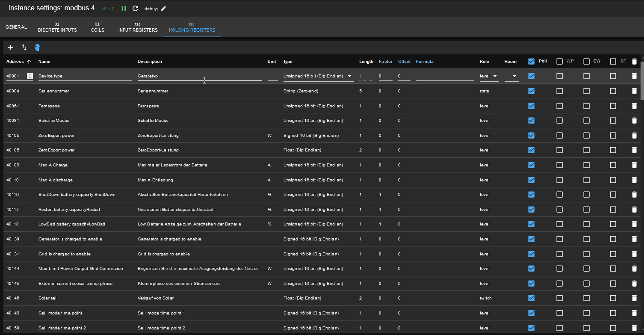Add a new register row
644x335 pixels.
pyautogui.click(x=11, y=47)
